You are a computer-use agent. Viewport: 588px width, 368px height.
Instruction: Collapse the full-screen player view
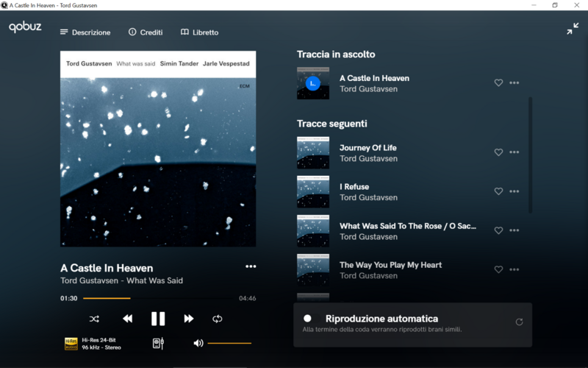573,29
